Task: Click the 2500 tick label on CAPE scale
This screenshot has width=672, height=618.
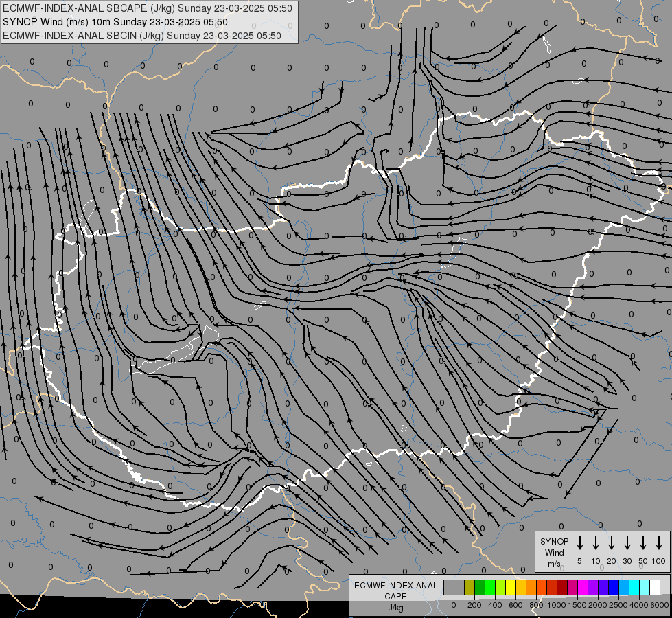Action: [618, 605]
